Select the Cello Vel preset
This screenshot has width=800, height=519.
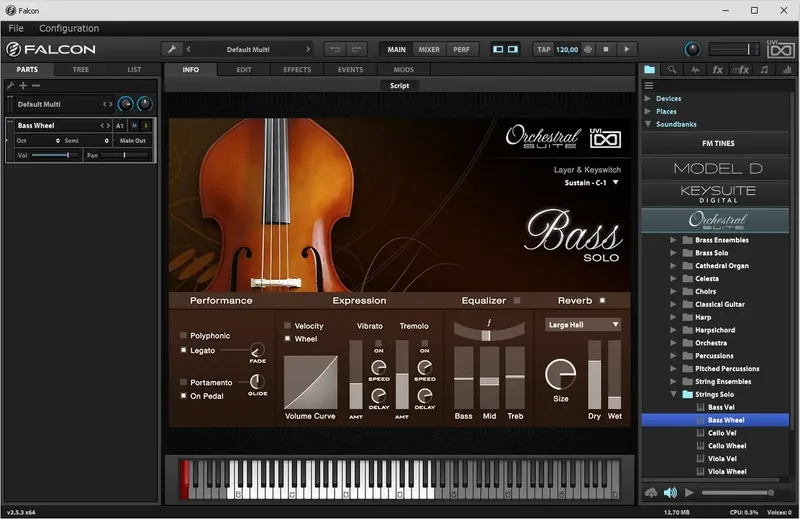(722, 433)
